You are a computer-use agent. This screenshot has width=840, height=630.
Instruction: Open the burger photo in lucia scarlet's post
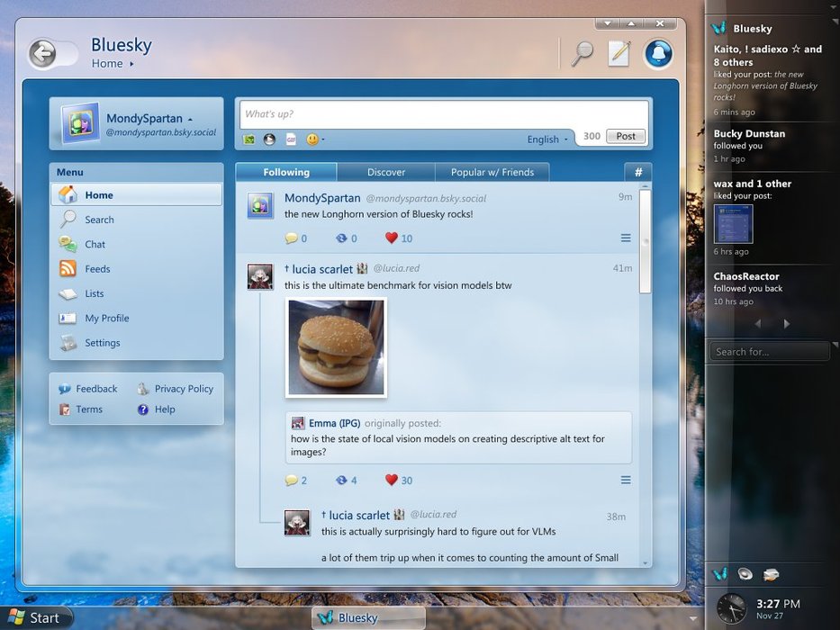[x=336, y=347]
